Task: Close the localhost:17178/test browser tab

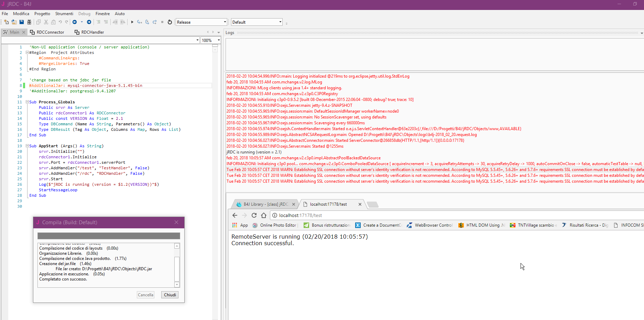Action: pyautogui.click(x=360, y=204)
